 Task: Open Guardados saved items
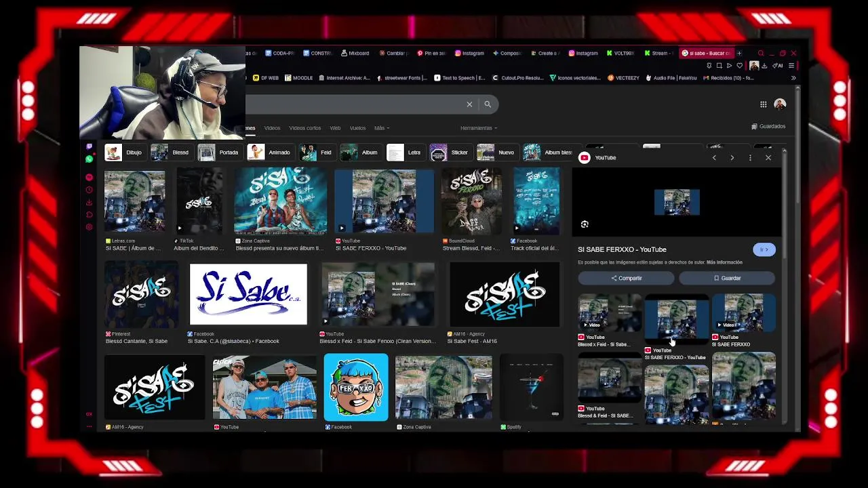768,126
